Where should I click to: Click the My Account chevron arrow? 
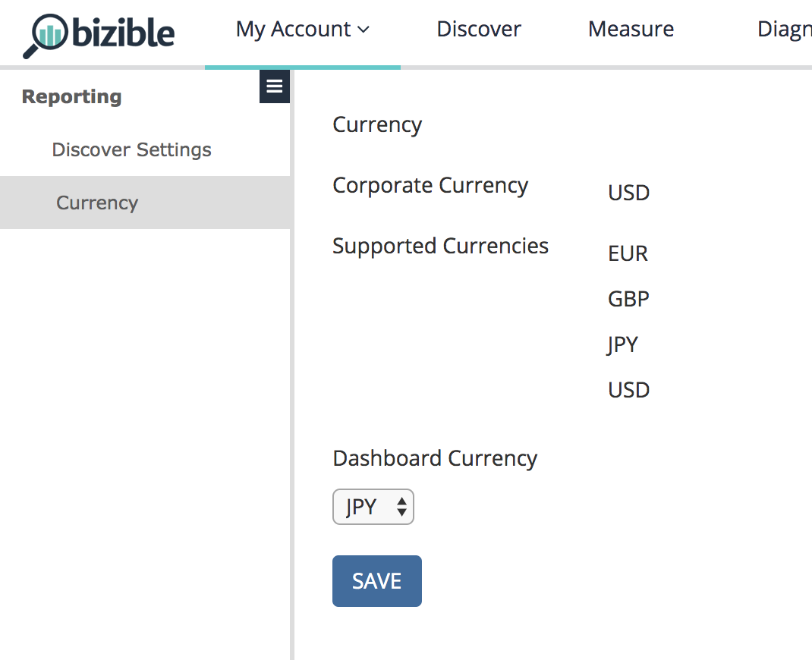pos(364,30)
